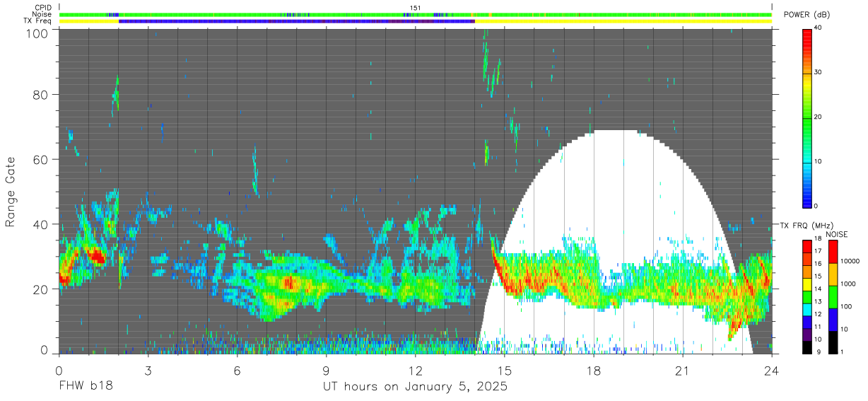Click the Noise color strip above the plot
The width and height of the screenshot is (868, 401).
pyautogui.click(x=415, y=14)
